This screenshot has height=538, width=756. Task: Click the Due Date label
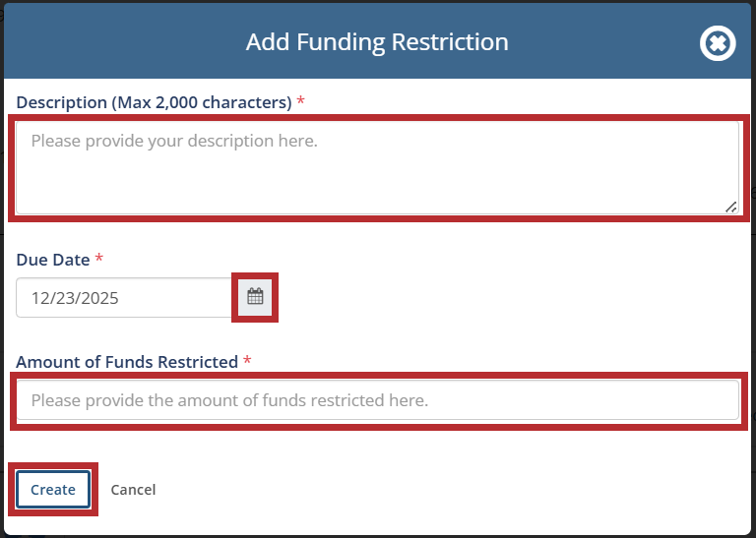click(x=52, y=260)
